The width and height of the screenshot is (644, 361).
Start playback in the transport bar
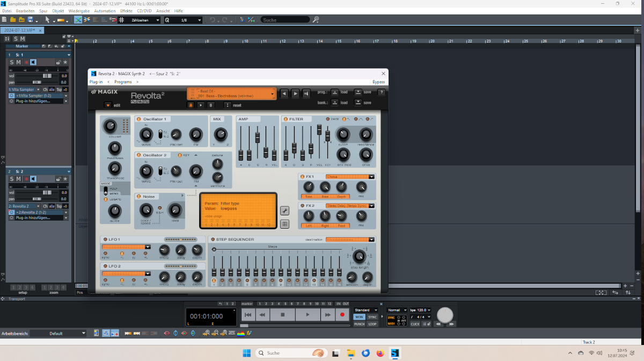(308, 315)
